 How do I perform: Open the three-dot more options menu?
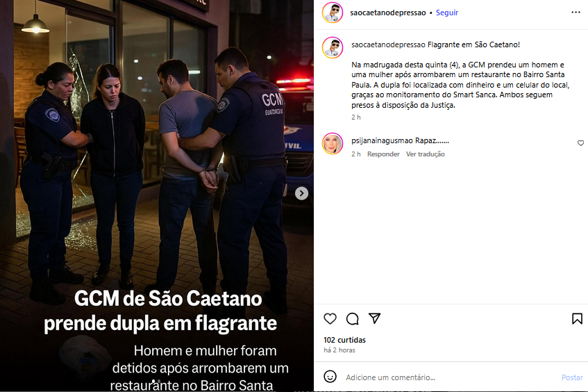[x=576, y=13]
